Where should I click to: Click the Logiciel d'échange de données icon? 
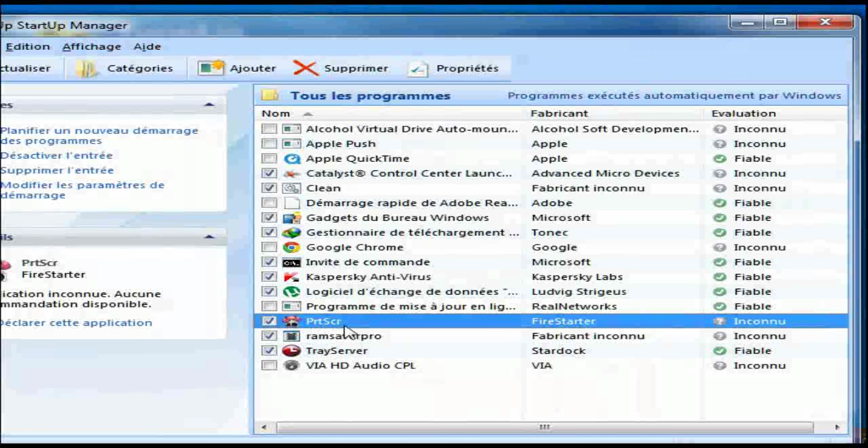[292, 292]
